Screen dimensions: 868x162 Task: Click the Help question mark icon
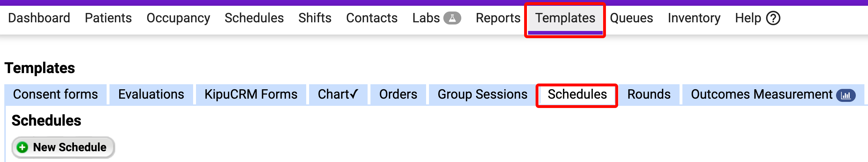click(773, 18)
